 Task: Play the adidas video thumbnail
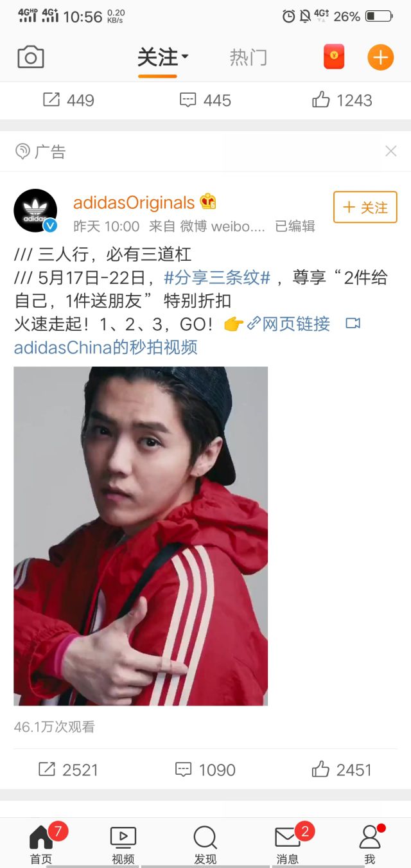click(x=141, y=536)
